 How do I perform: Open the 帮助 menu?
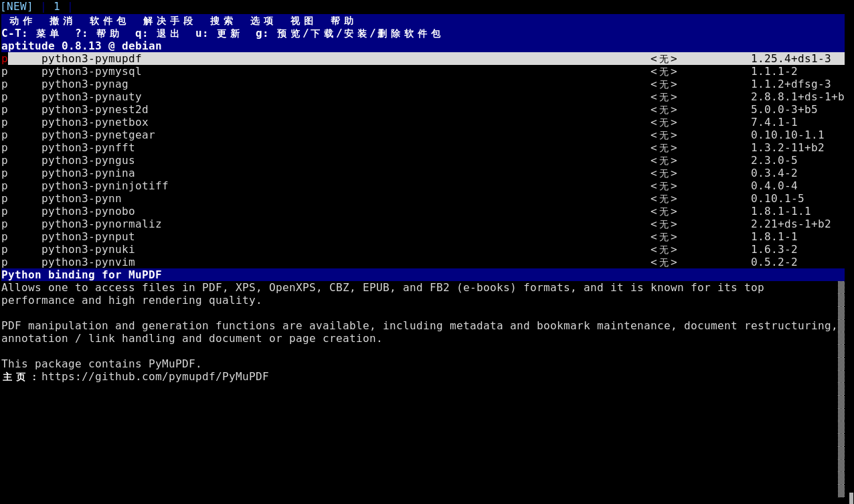coord(342,21)
